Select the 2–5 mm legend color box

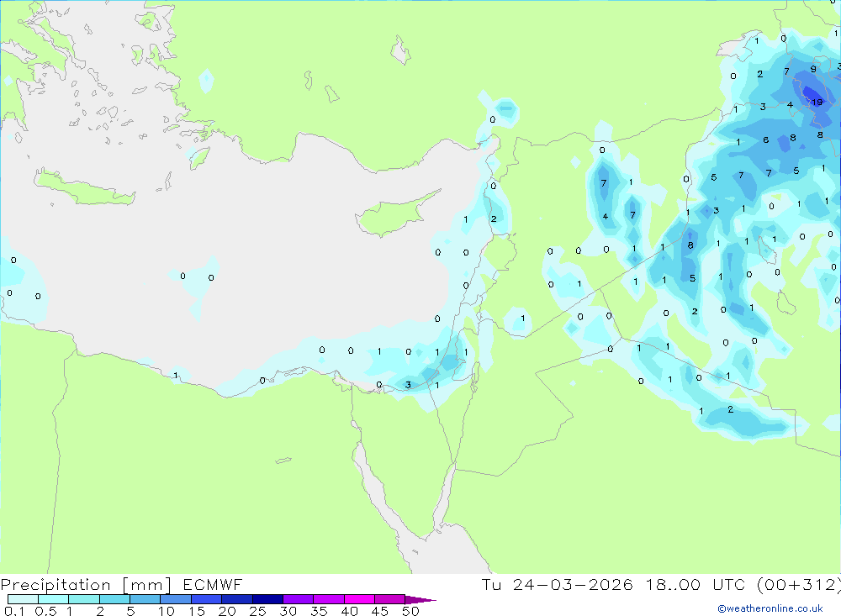114,599
